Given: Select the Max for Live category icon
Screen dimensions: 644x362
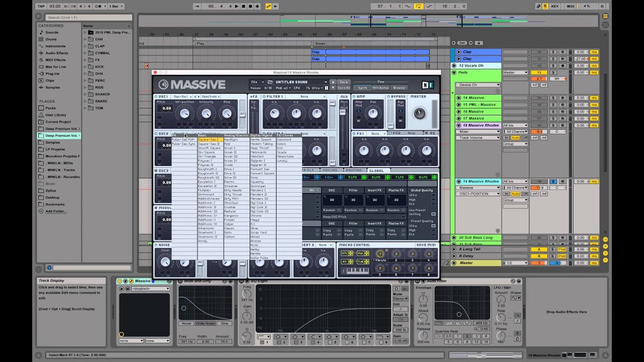Looking at the screenshot, I should pos(41,66).
